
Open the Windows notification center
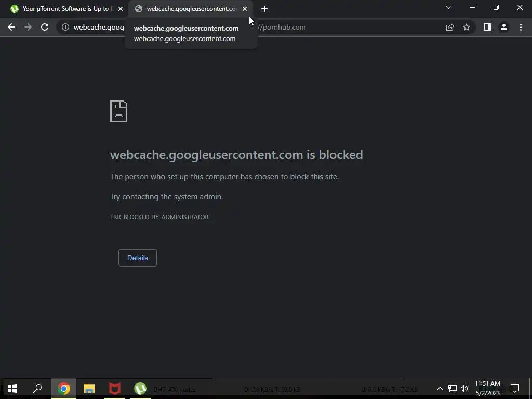coord(515,389)
